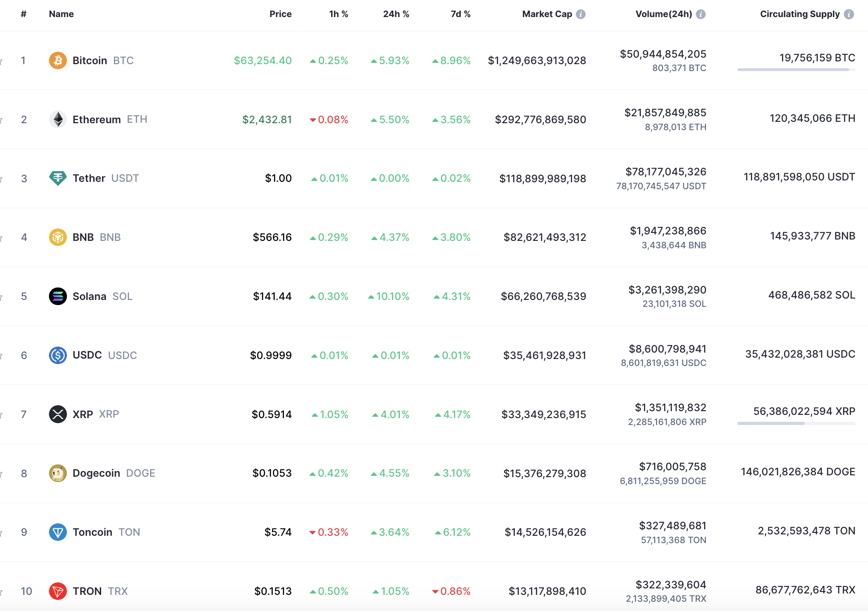868x611 pixels.
Task: Sort by Circulating Supply header text
Action: [x=800, y=14]
